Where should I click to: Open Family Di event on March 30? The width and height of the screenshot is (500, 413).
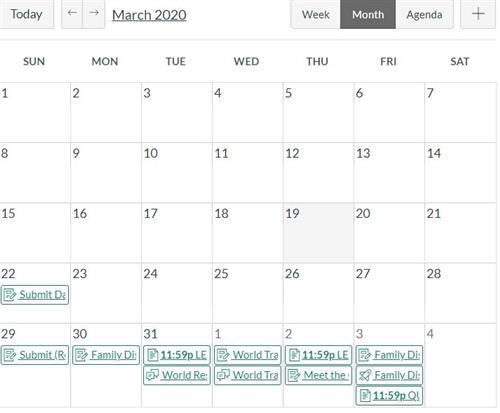pos(106,355)
